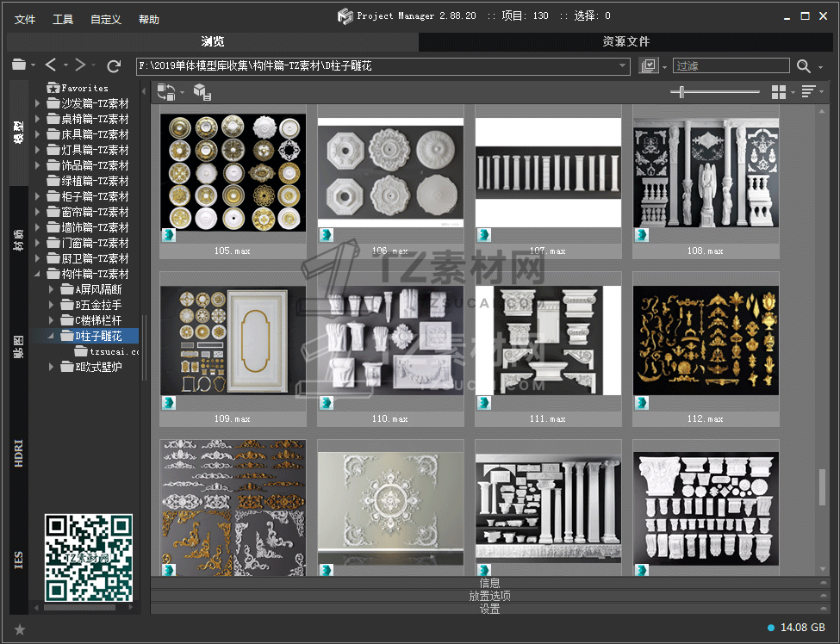Viewport: 840px width, 644px height.
Task: Open the 设置 panel bar
Action: tap(489, 609)
